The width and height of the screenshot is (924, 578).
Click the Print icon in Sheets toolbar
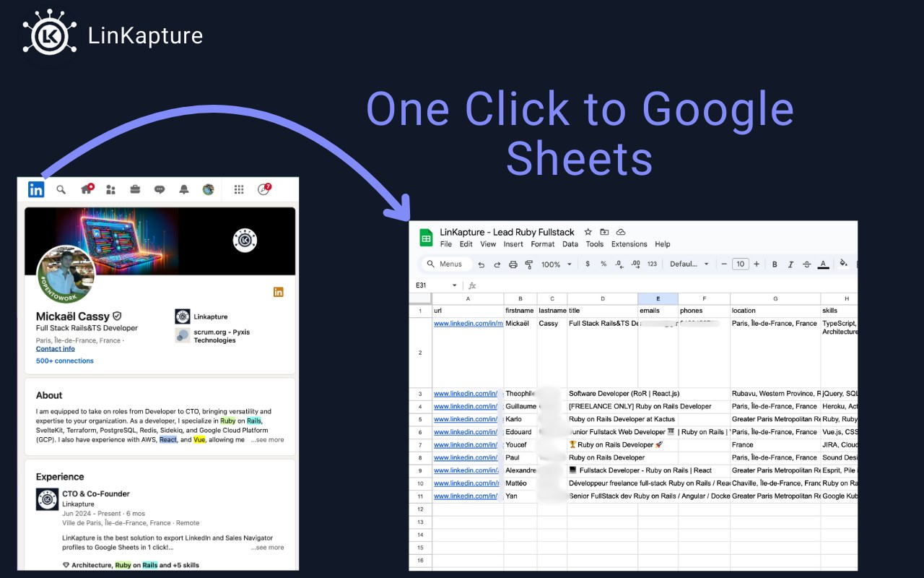(x=513, y=264)
